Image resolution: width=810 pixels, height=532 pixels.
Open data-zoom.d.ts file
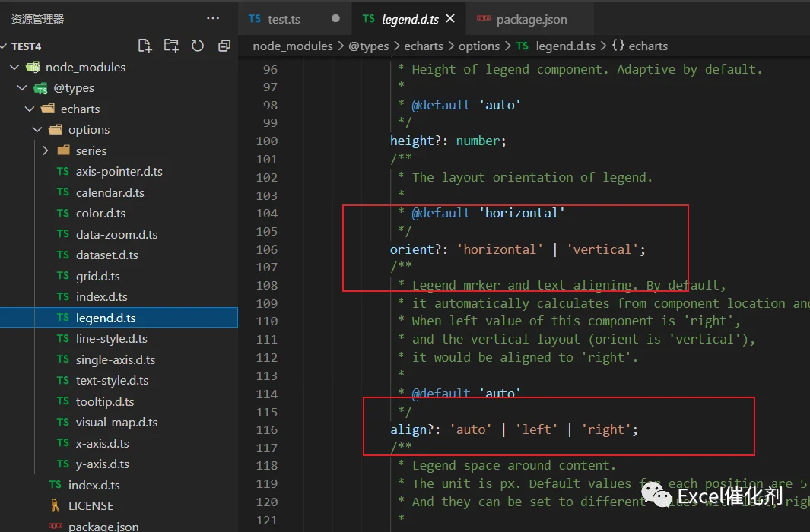click(119, 234)
